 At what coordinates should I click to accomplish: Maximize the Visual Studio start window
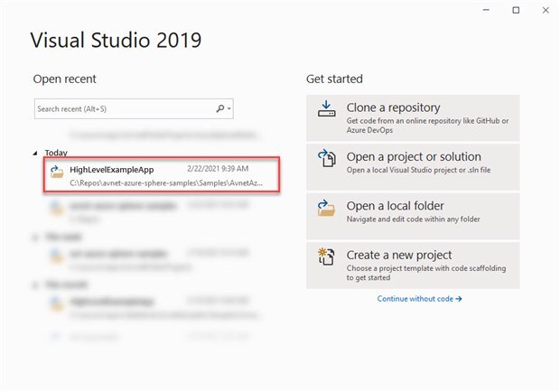516,10
